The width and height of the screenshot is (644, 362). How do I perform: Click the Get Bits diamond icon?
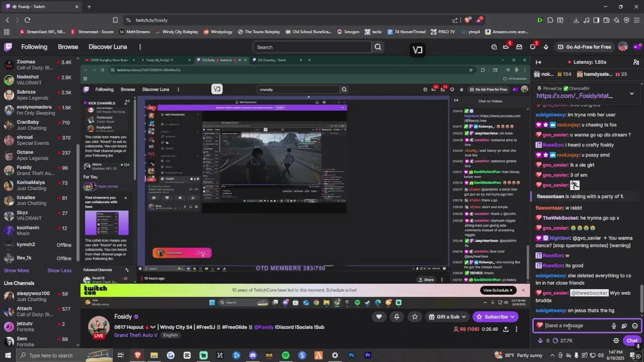click(546, 47)
